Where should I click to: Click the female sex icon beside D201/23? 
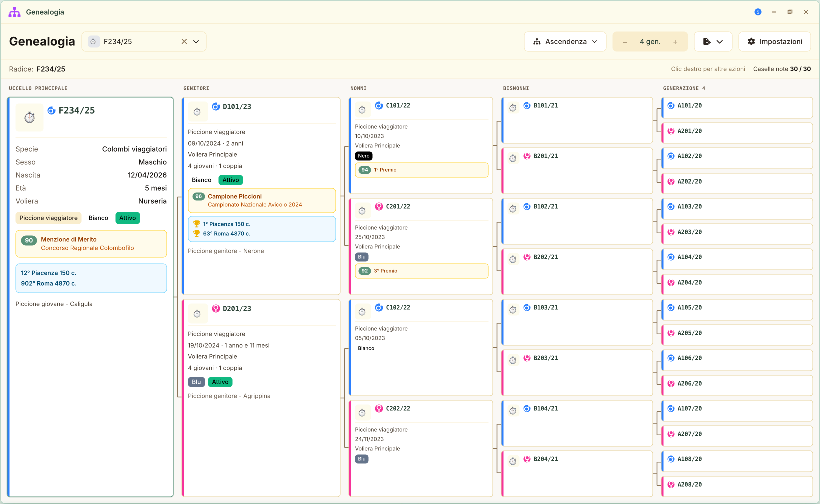tap(216, 309)
